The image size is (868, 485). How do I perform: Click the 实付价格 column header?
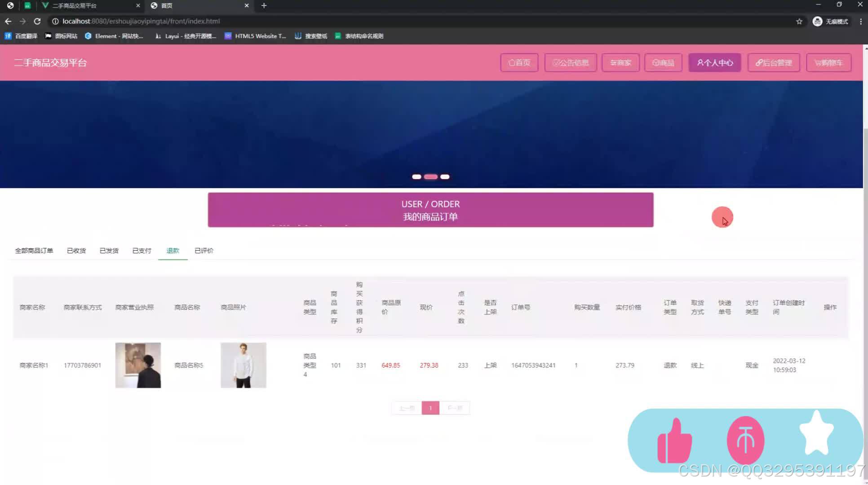[628, 307]
